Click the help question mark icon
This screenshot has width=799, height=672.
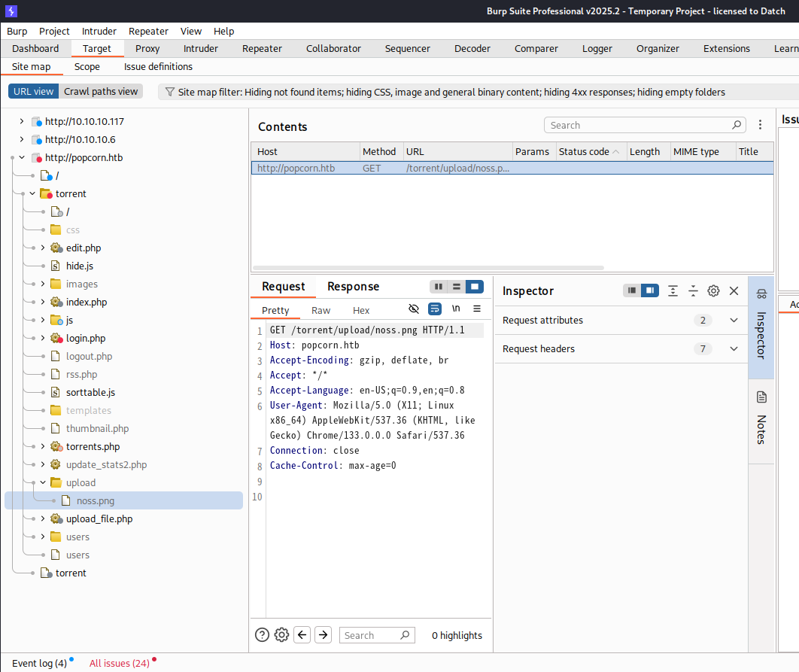pyautogui.click(x=262, y=635)
